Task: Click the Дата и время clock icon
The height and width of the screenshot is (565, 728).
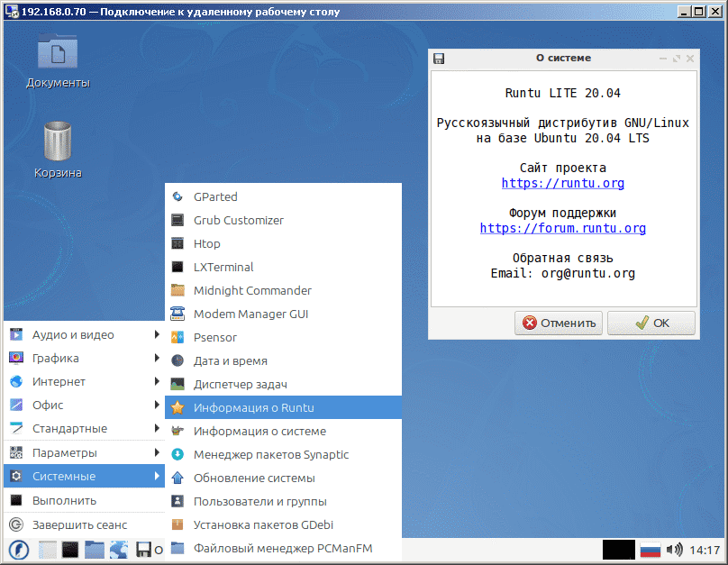Action: point(177,360)
